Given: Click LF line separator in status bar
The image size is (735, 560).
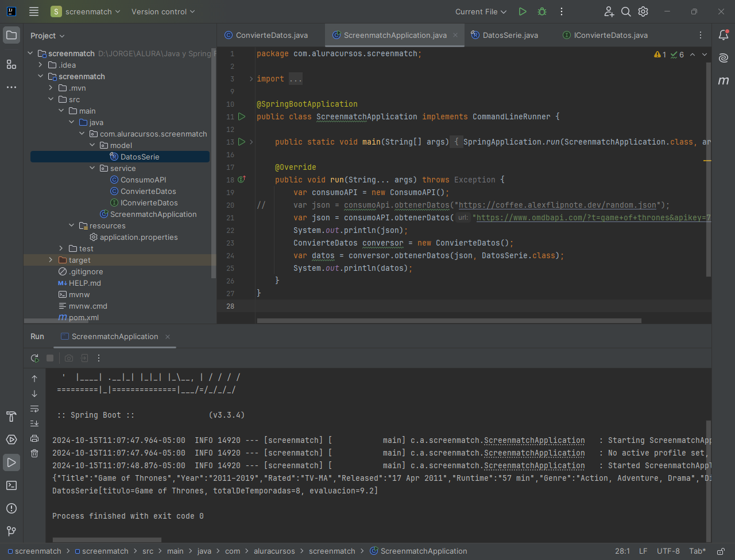Looking at the screenshot, I should [x=643, y=551].
